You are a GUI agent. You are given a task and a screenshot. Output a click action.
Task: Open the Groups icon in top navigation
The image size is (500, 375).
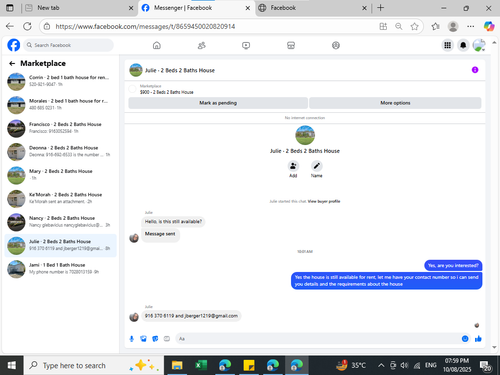(x=336, y=45)
